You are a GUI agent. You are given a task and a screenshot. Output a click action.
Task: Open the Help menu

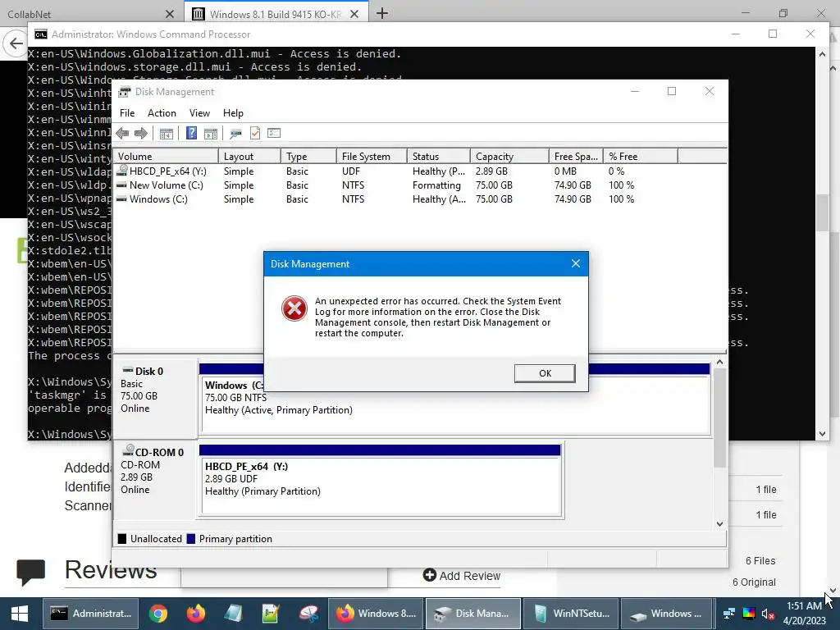[x=233, y=113]
